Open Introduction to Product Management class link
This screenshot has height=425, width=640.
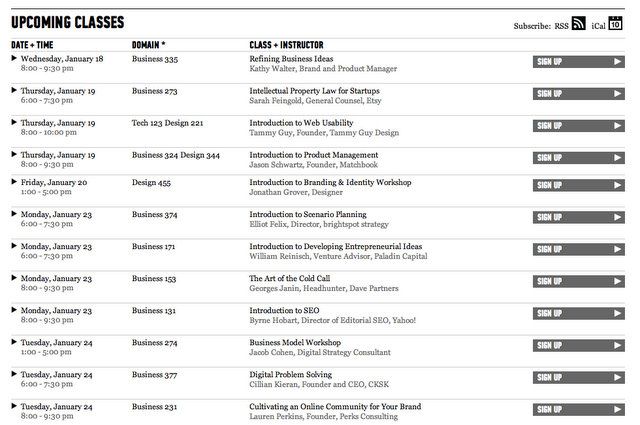click(x=314, y=155)
